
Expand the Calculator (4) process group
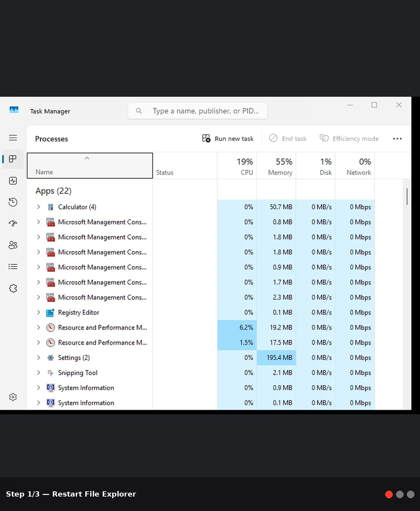(x=38, y=207)
